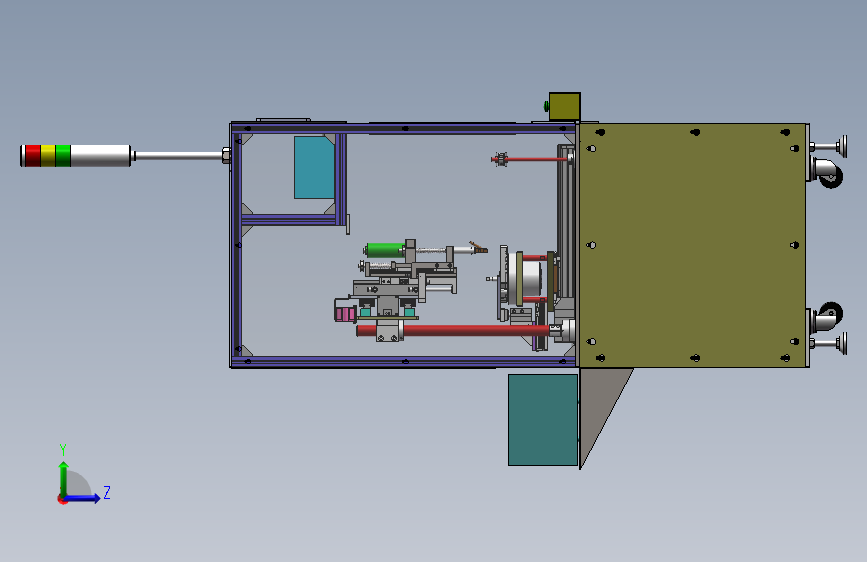Select the teal box below the frame
Image resolution: width=867 pixels, height=562 pixels.
click(542, 420)
